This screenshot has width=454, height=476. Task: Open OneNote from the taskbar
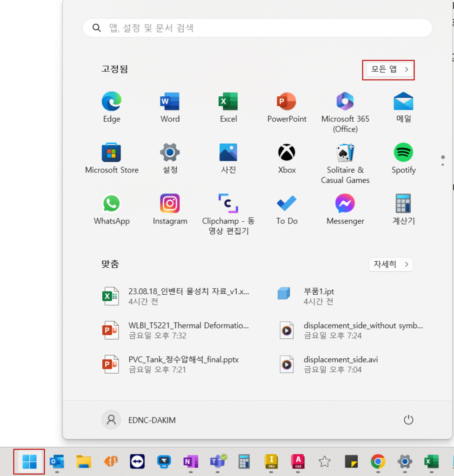(191, 462)
